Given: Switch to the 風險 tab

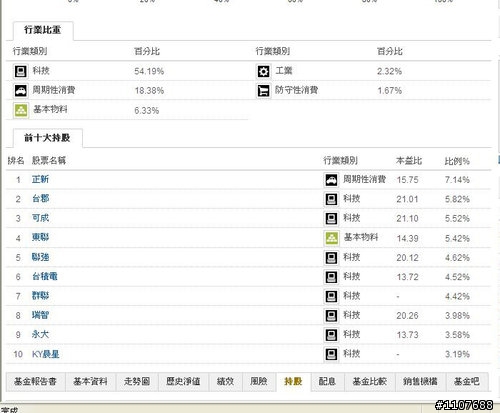Looking at the screenshot, I should [x=259, y=382].
